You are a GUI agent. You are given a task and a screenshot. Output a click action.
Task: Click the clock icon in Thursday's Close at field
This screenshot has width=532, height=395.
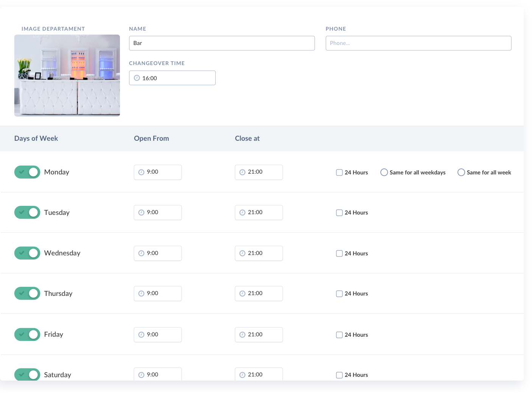(243, 294)
